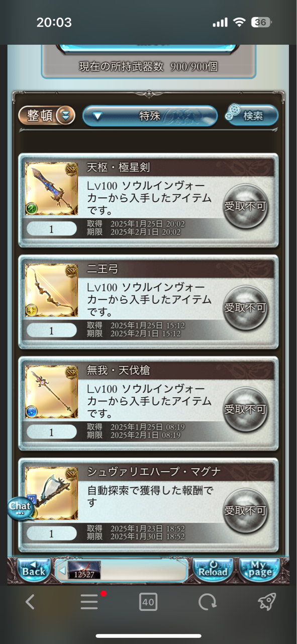Screen dimensions: 297x644
Task: Tap the 無我・天伐槍 spear icon
Action: (x=51, y=392)
